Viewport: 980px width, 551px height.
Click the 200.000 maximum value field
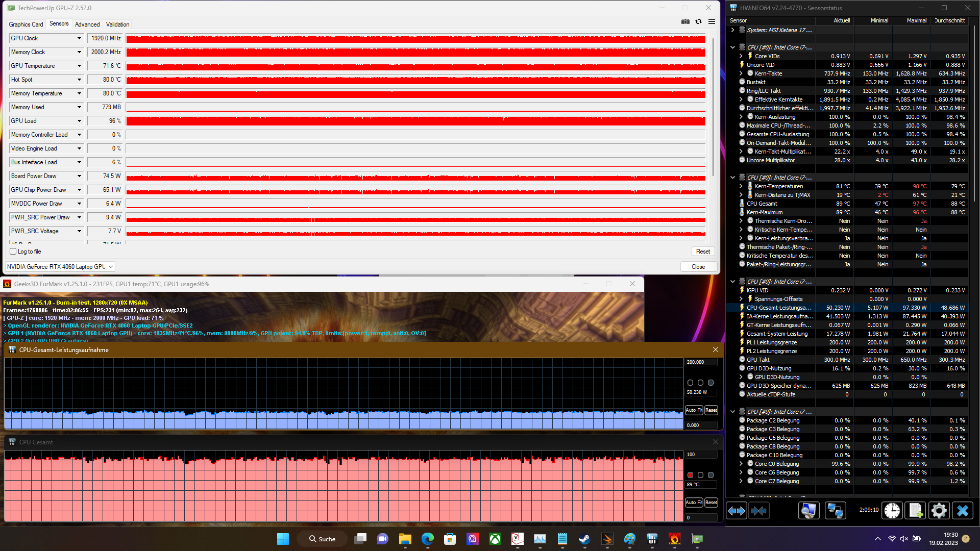(701, 362)
